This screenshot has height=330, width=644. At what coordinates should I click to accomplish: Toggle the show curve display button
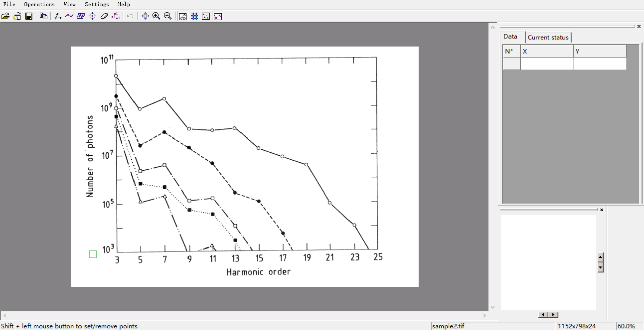coord(218,16)
